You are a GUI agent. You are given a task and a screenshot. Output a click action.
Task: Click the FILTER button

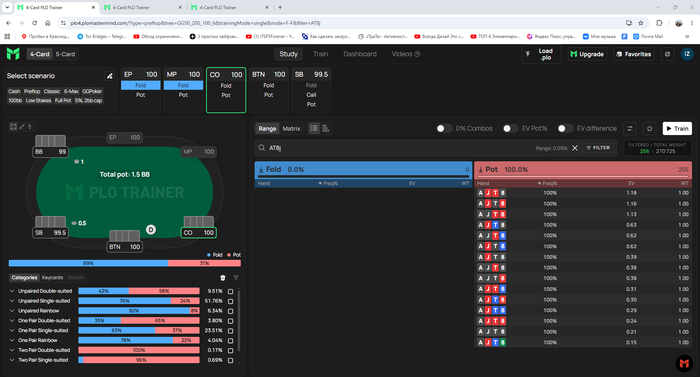point(598,148)
